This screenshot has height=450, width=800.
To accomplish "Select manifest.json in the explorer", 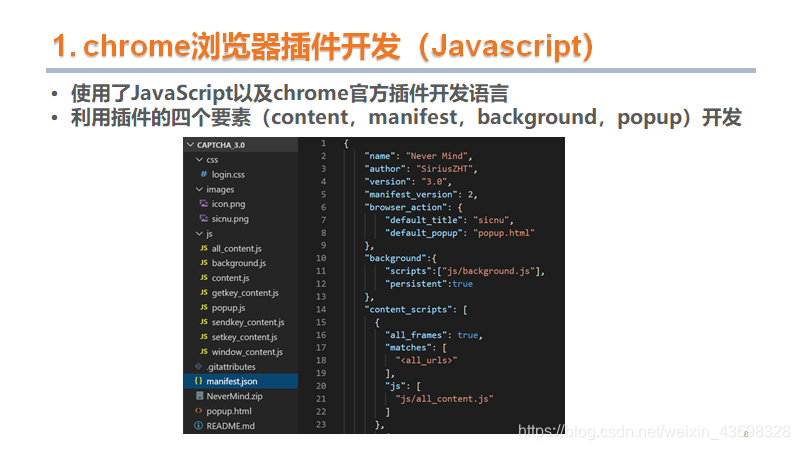I will (240, 381).
